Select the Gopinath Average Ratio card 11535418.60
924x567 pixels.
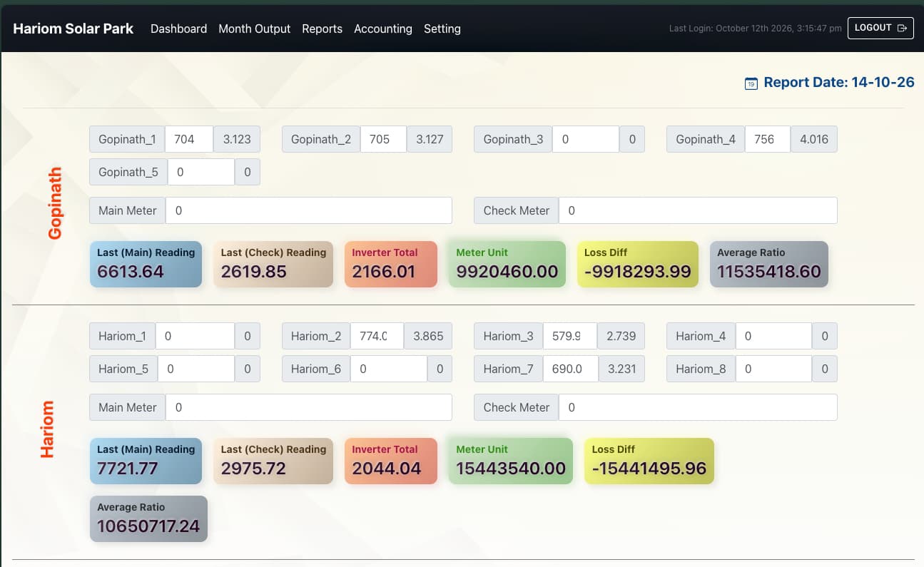click(x=769, y=264)
